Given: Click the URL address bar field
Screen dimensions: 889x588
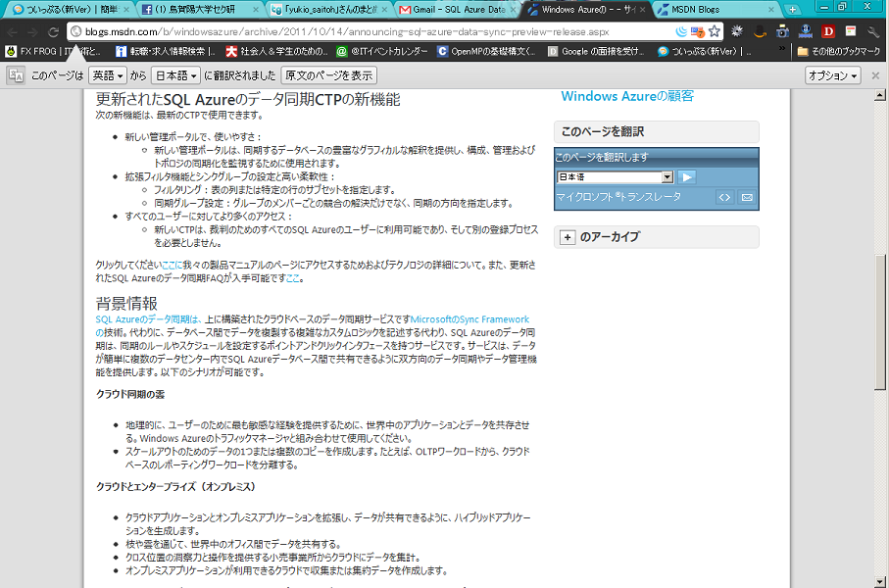Looking at the screenshot, I should [x=372, y=31].
